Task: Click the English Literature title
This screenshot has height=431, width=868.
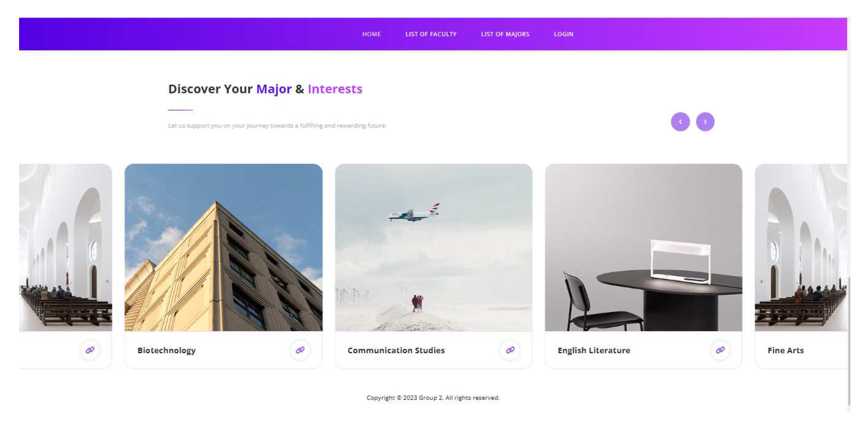Action: click(x=594, y=350)
